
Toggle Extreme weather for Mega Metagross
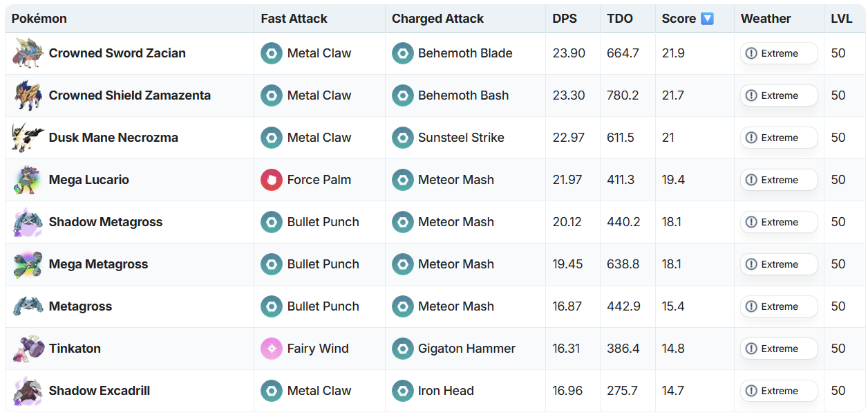click(x=779, y=264)
